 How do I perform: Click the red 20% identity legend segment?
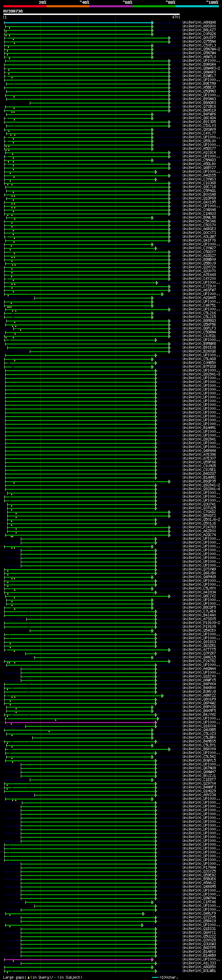pos(25,6)
